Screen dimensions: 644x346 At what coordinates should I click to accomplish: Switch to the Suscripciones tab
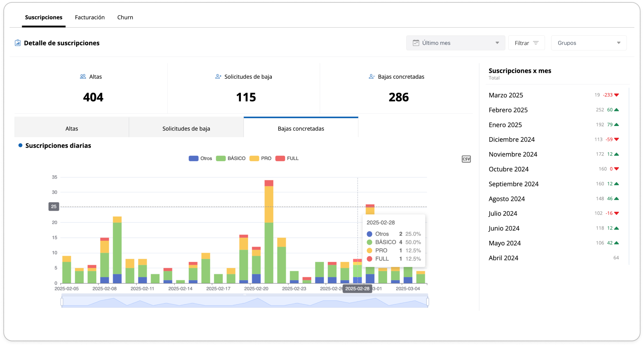44,17
